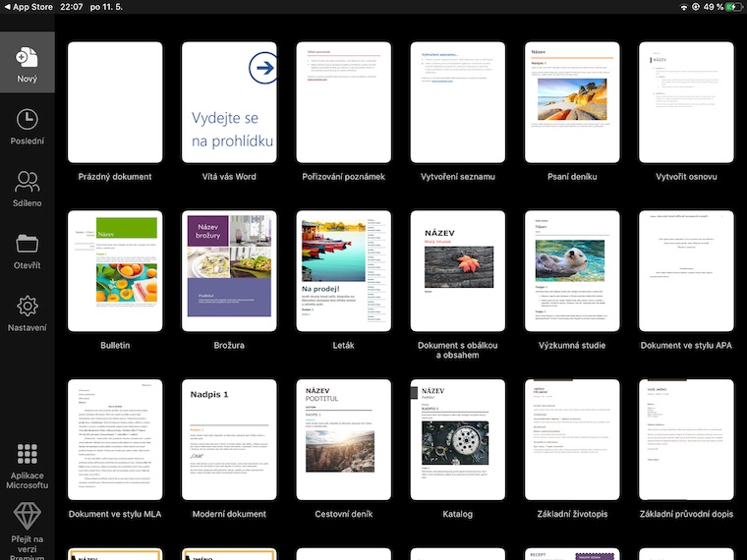This screenshot has height=560, width=747.
Task: Tap the arrow icon on Word tour template
Action: [x=262, y=68]
